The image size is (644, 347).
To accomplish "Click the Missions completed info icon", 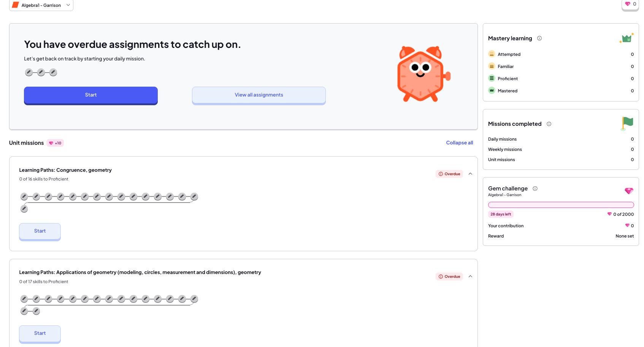I will [x=549, y=124].
